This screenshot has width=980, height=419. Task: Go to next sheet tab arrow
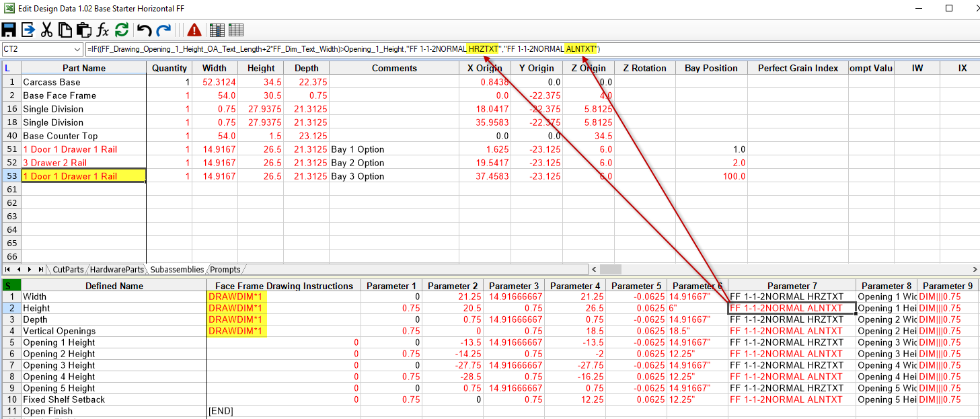[x=29, y=270]
